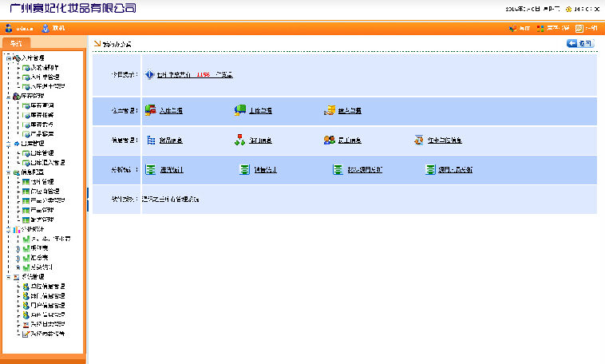
Task: Click the two-people employee info icon
Action: point(329,140)
